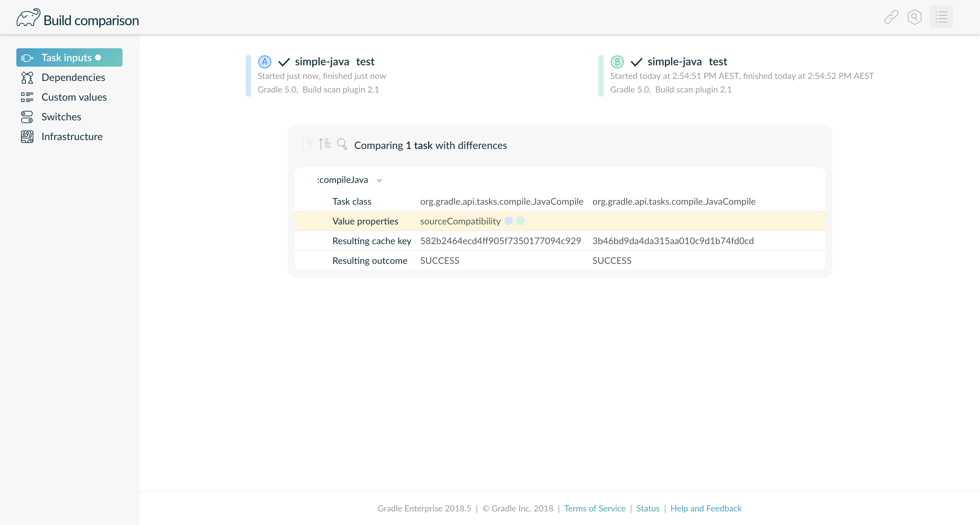Open the Dependencies section
The width and height of the screenshot is (980, 525).
coord(73,78)
